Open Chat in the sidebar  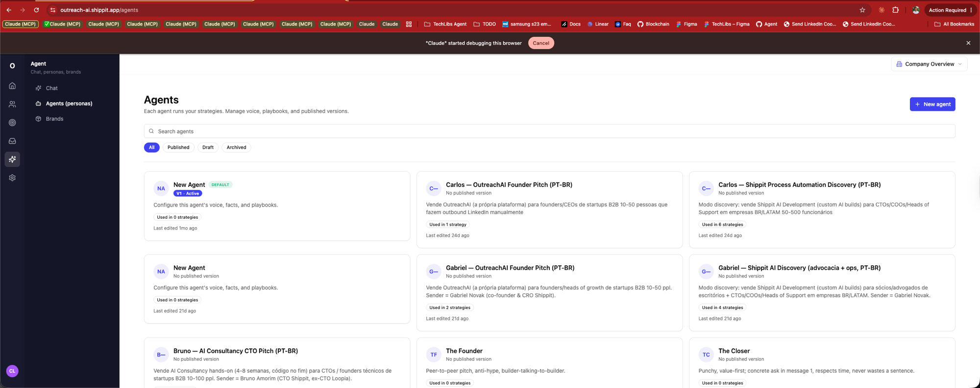pyautogui.click(x=52, y=88)
